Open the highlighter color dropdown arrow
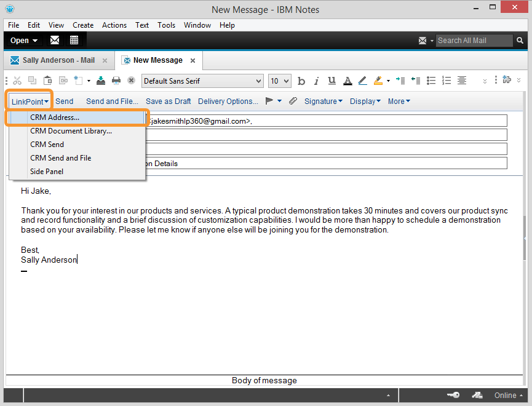 point(389,81)
